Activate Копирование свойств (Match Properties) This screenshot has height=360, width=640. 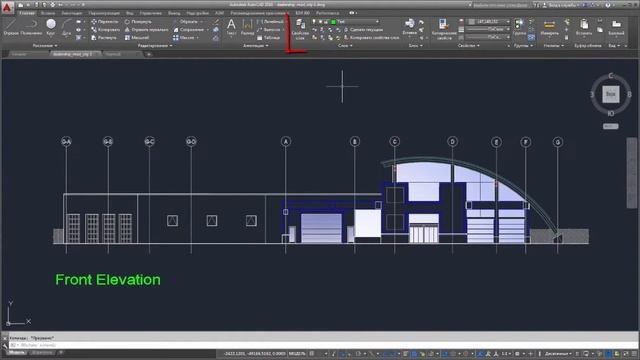(x=444, y=29)
